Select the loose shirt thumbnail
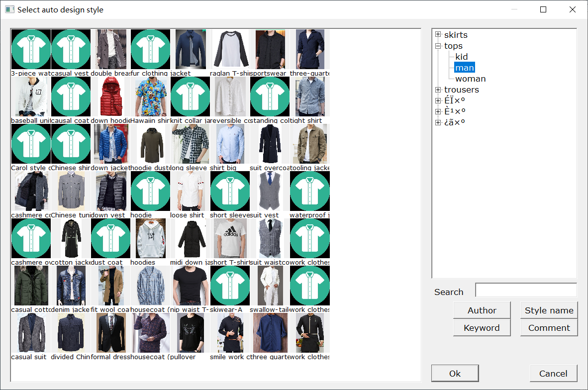This screenshot has height=390, width=588. pos(191,191)
